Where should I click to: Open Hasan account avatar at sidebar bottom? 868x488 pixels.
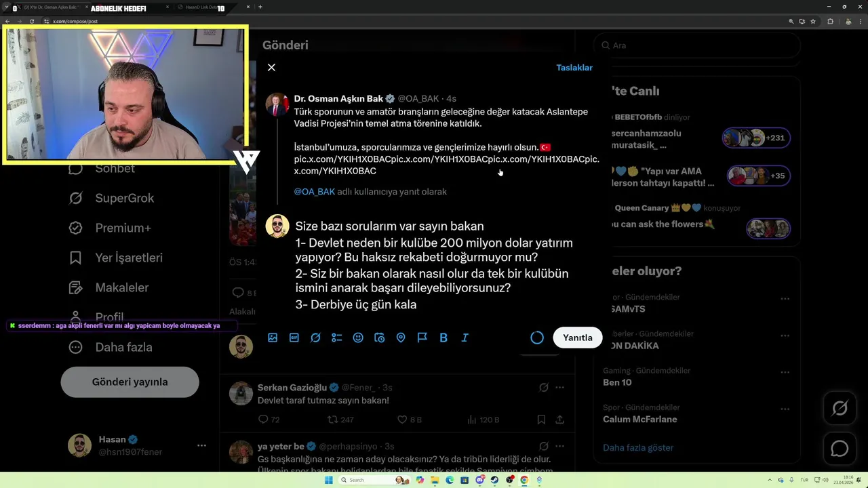click(x=79, y=445)
